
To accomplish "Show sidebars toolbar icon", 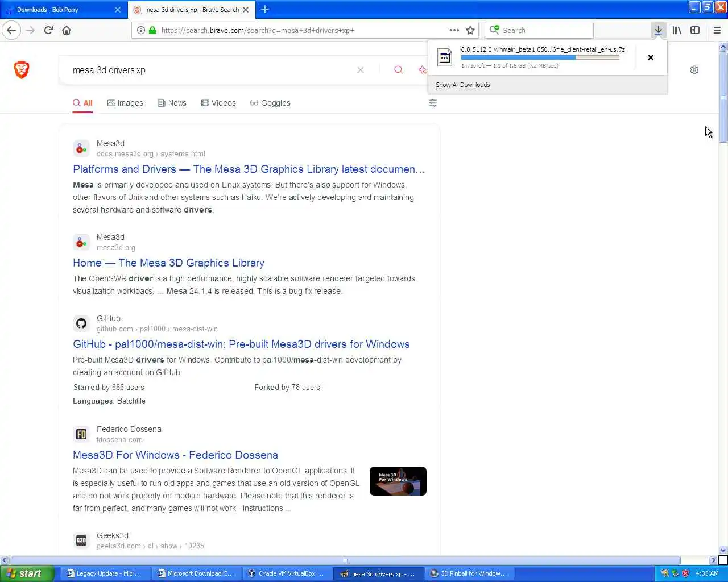I will pyautogui.click(x=695, y=30).
